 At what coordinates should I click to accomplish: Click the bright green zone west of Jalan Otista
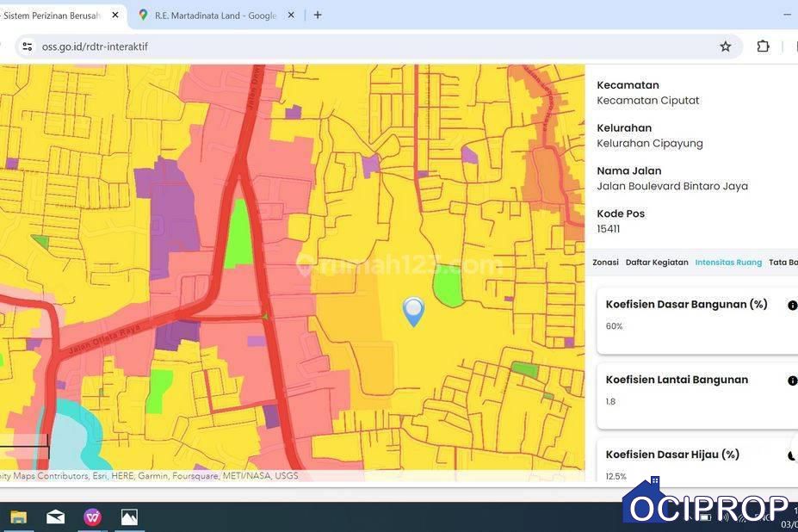tap(240, 231)
